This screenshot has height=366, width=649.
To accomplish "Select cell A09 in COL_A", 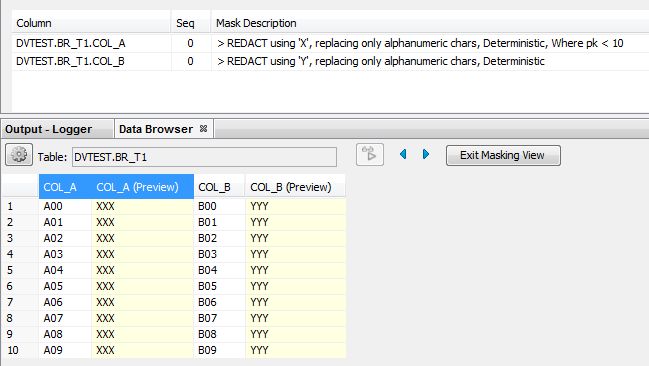I will click(x=65, y=350).
